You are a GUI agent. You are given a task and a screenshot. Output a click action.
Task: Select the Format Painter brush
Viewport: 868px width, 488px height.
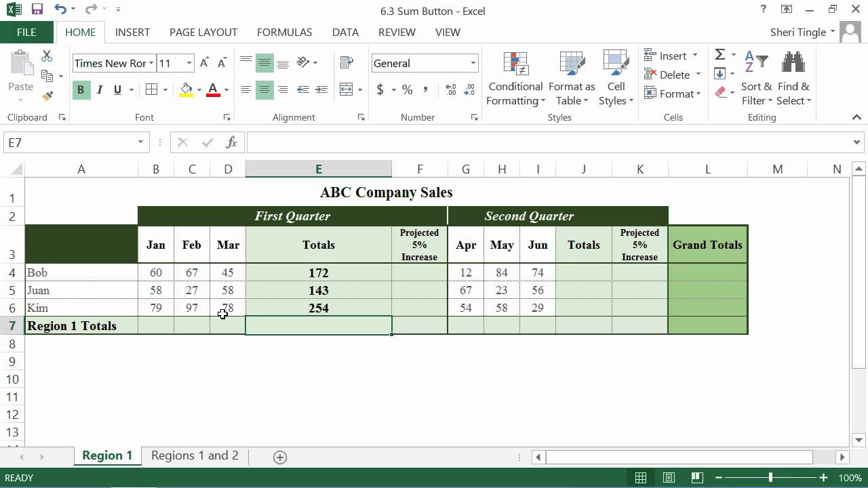point(47,96)
